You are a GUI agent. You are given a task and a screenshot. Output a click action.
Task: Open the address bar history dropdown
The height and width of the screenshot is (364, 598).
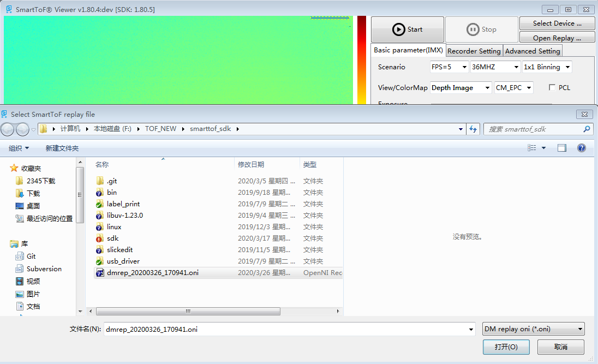[x=461, y=129]
